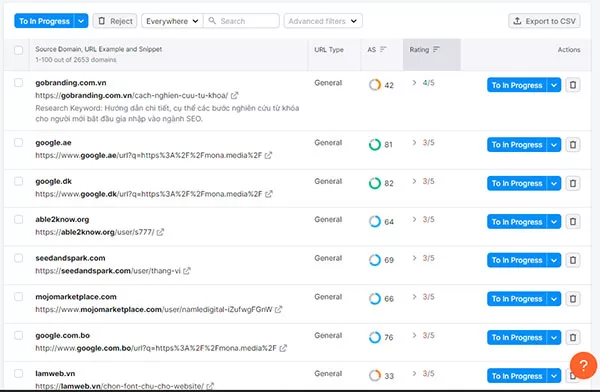The image size is (600, 392).
Task: Delete the able2know.org row with trash icon
Action: (x=572, y=222)
